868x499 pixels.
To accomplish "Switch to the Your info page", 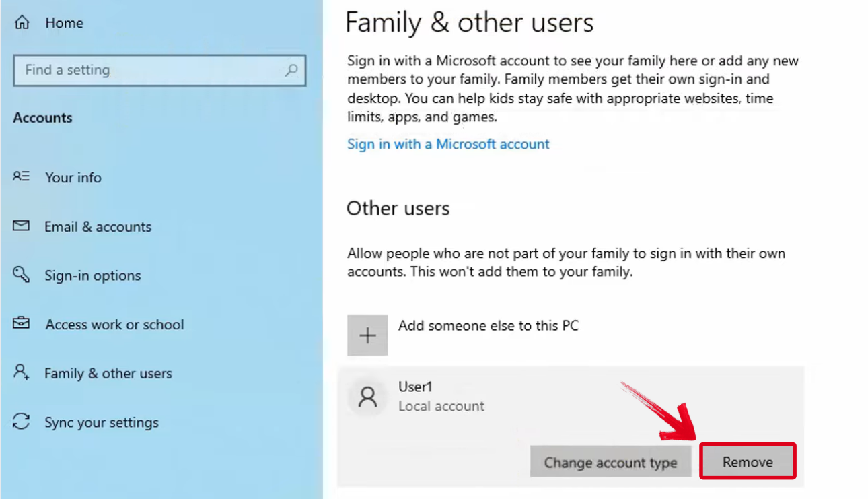I will coord(73,177).
